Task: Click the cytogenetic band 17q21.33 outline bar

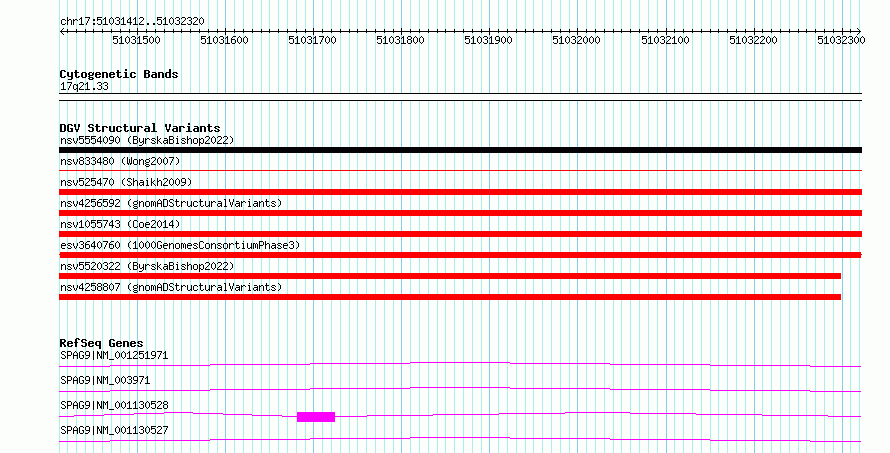Action: [460, 97]
